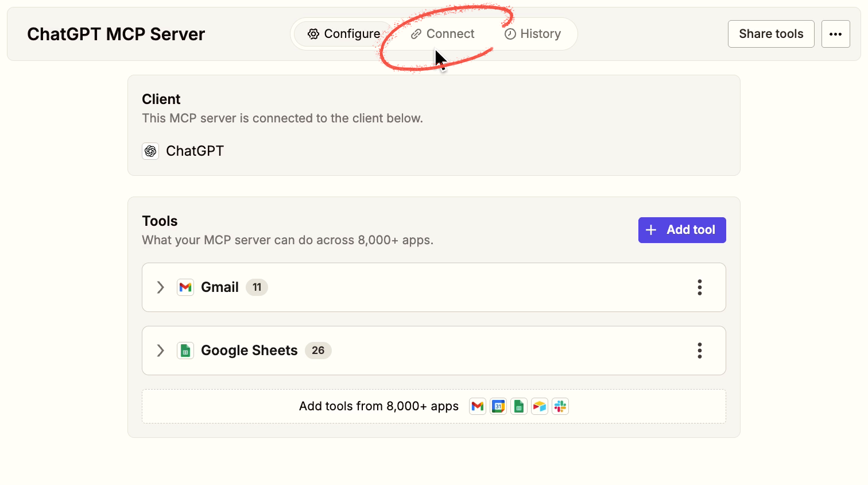Click the Client section heading

161,99
